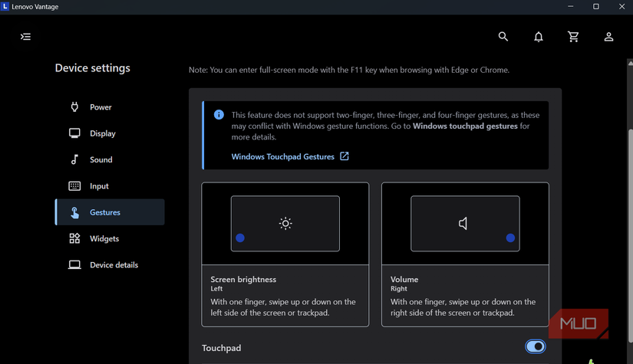Close the Lenovo Vantage window

click(621, 6)
